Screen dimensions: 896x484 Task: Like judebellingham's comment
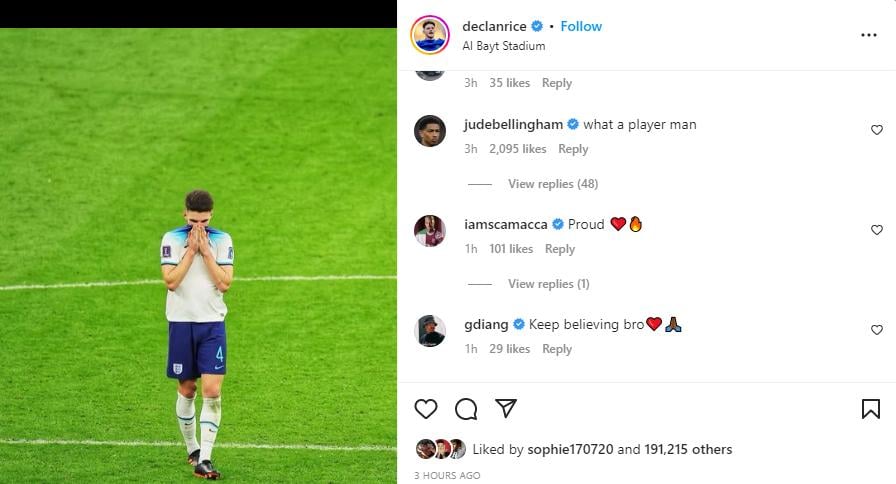point(877,130)
